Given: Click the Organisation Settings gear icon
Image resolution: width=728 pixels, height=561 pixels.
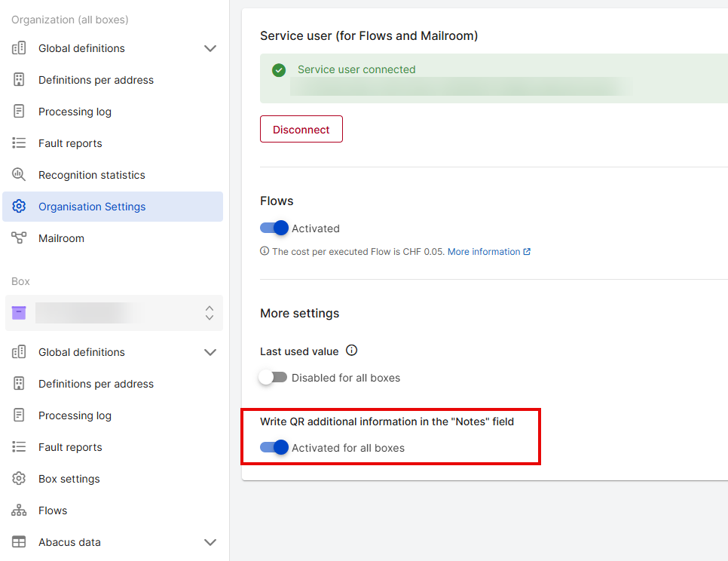Looking at the screenshot, I should click(19, 206).
